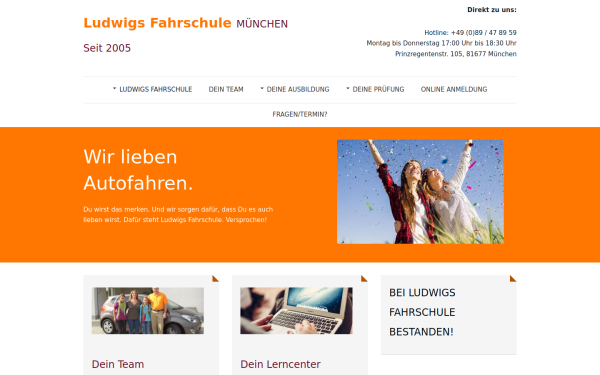The width and height of the screenshot is (600, 375).
Task: Open the Dein Team card heading
Action: tap(118, 364)
